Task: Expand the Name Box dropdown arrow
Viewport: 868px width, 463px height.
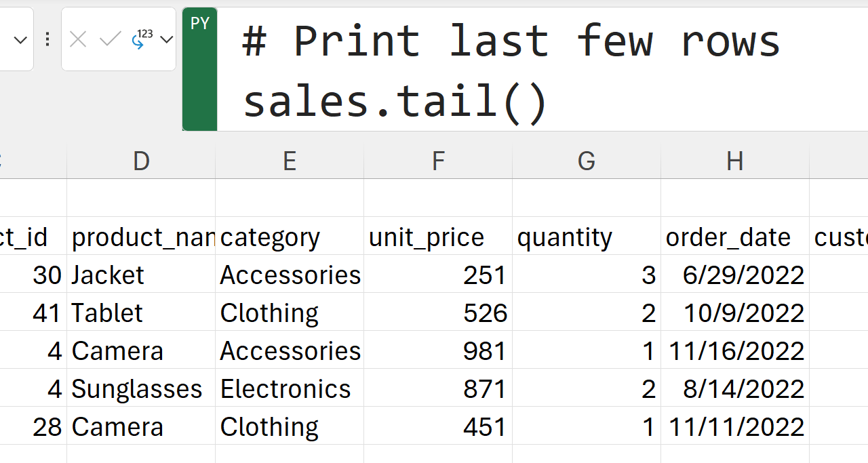Action: click(20, 40)
